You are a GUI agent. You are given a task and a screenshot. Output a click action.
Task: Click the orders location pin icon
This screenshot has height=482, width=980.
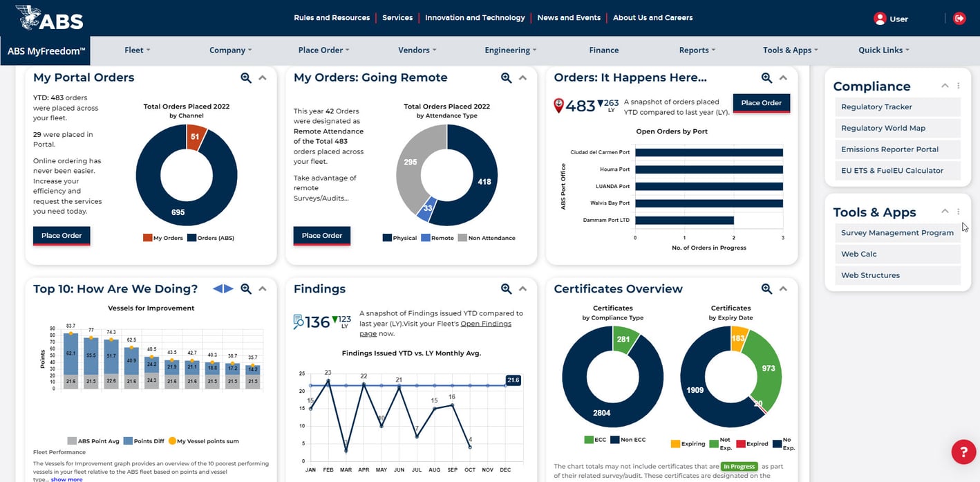tap(559, 106)
